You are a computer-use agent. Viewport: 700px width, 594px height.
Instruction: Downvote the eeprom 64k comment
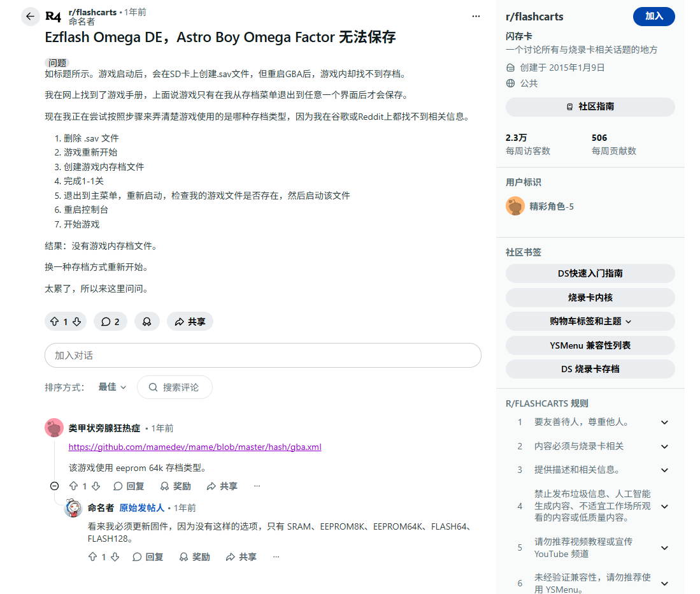click(96, 486)
